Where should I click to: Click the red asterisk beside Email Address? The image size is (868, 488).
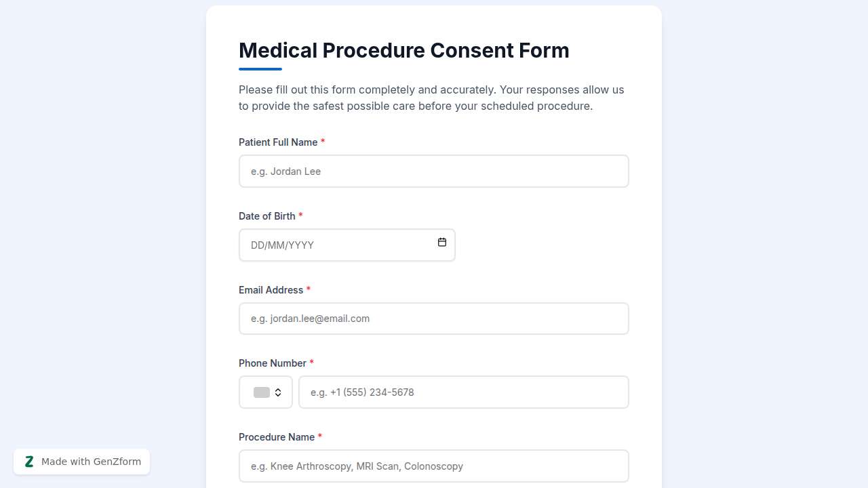pos(309,289)
